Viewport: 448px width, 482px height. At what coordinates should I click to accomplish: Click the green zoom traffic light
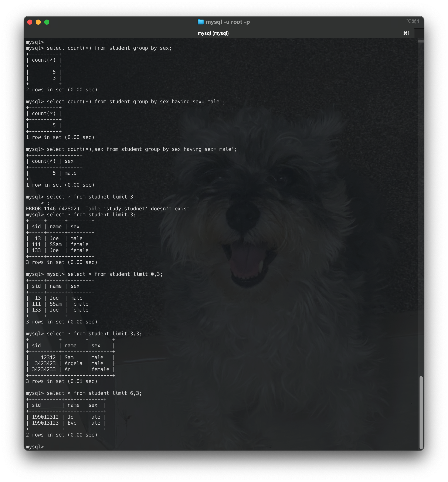point(46,22)
